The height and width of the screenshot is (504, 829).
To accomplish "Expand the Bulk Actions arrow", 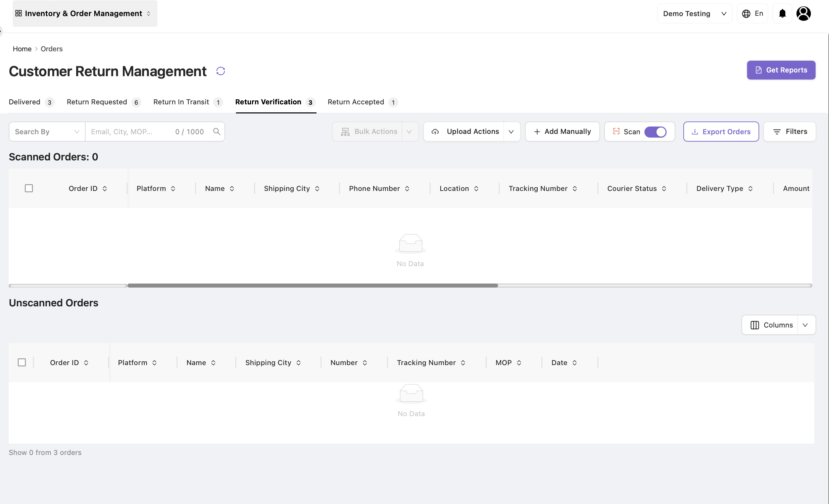I will (x=409, y=132).
